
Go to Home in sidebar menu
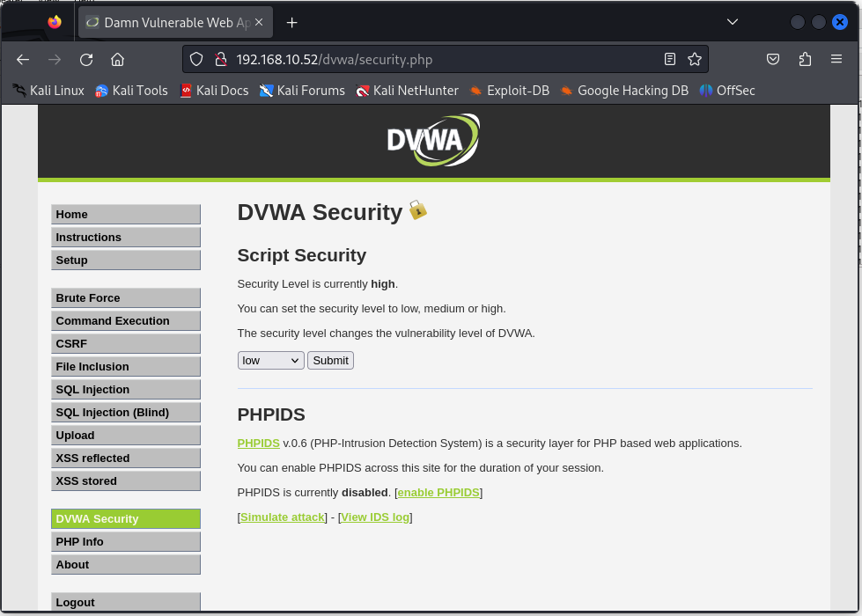tap(126, 215)
